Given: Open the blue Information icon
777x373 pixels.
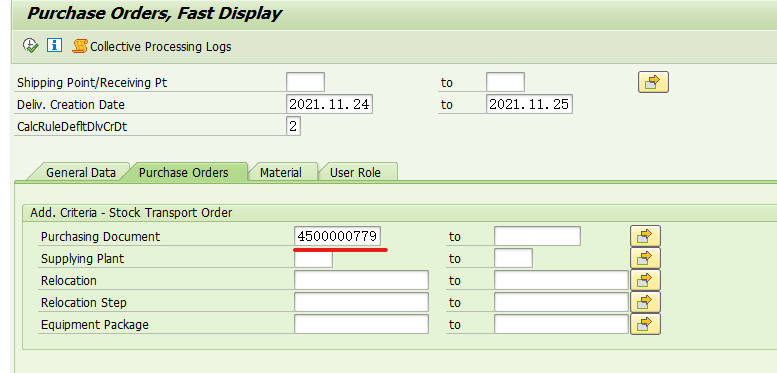Looking at the screenshot, I should click(x=54, y=46).
